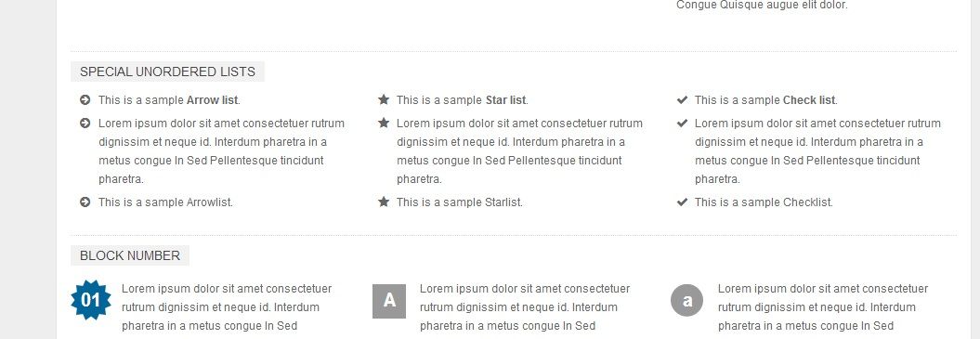Image resolution: width=980 pixels, height=339 pixels.
Task: Click the arrow icon beside 'Arrow list'
Action: coord(85,100)
